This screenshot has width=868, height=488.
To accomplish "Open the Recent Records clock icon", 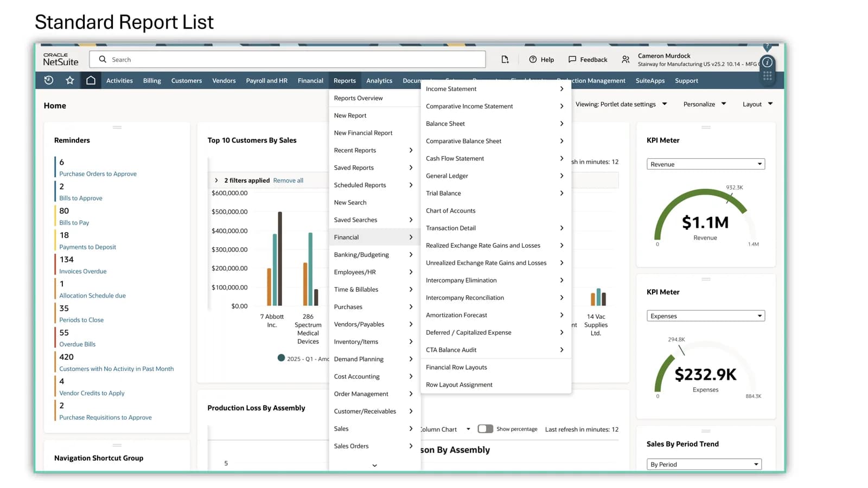I will pyautogui.click(x=49, y=80).
